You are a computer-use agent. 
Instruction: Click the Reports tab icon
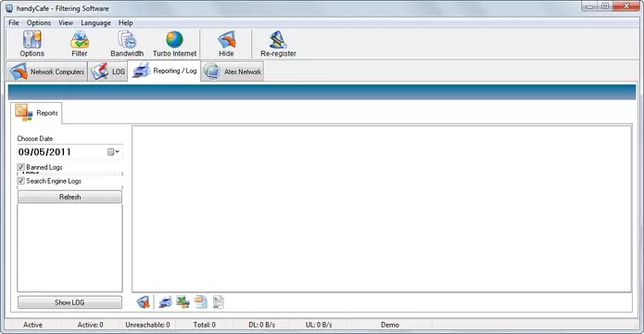coord(23,112)
